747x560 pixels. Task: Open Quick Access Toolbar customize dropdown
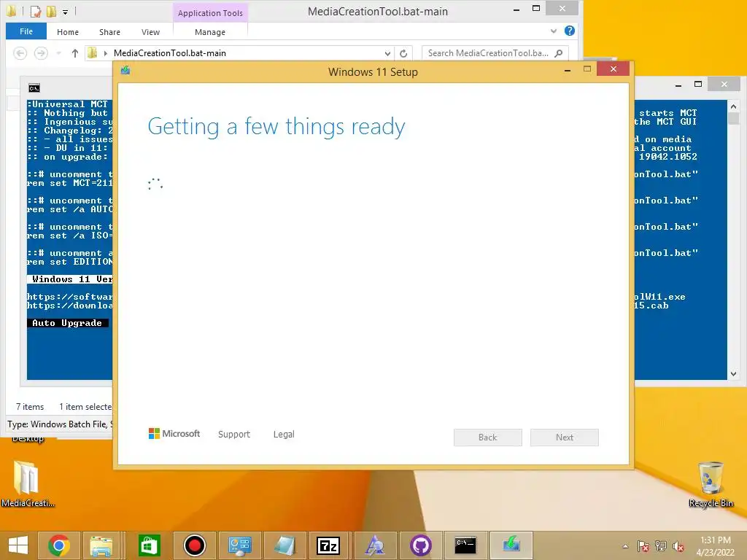[x=65, y=12]
